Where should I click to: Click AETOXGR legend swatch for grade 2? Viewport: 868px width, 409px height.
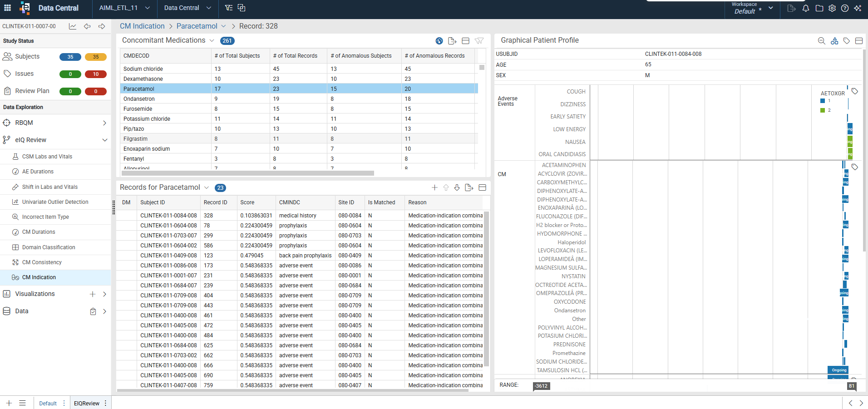pos(823,110)
